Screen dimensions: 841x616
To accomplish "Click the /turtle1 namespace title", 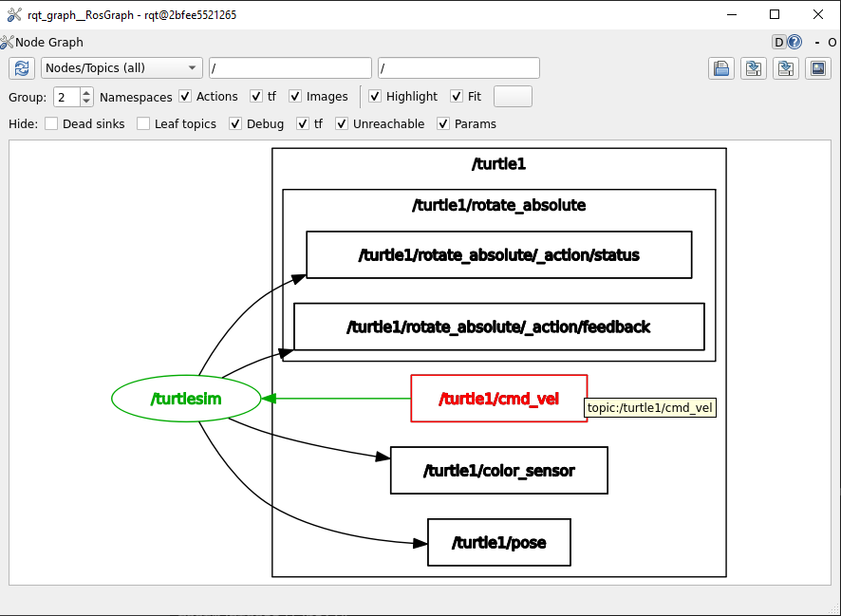I will 498,163.
